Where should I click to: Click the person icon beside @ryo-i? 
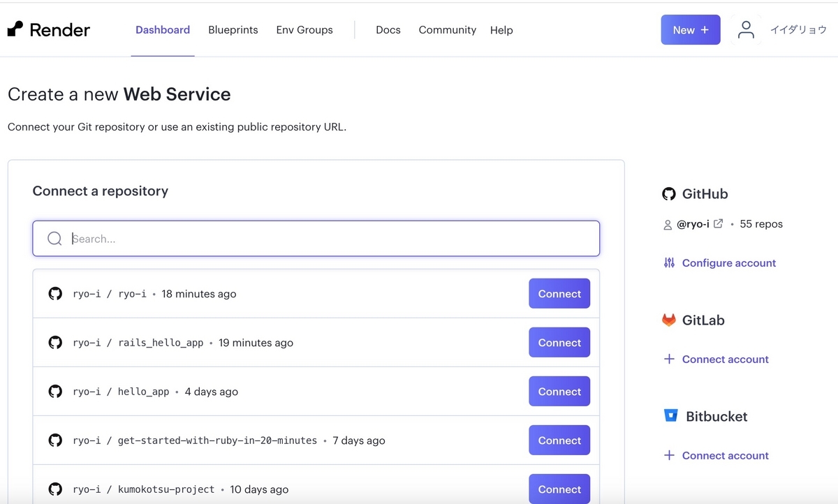(668, 225)
